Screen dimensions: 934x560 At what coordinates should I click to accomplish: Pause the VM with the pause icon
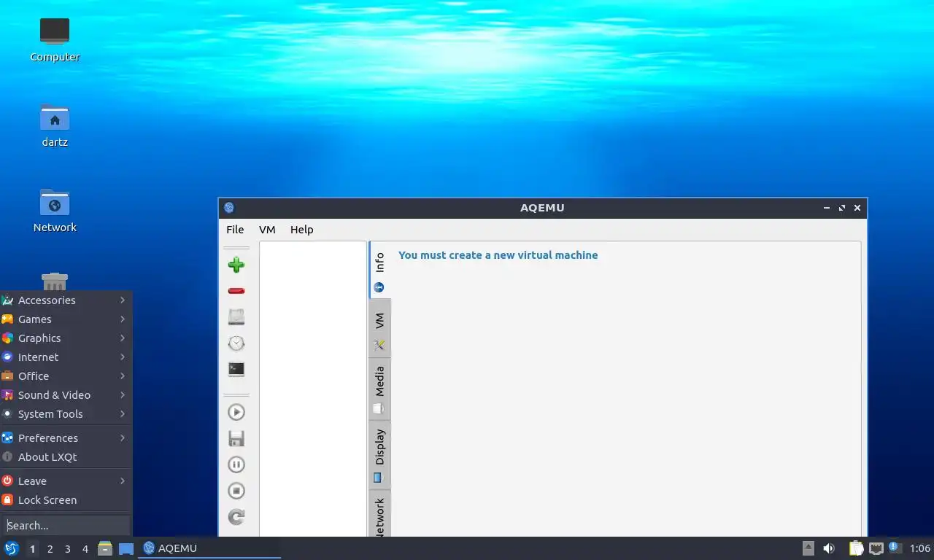coord(236,464)
